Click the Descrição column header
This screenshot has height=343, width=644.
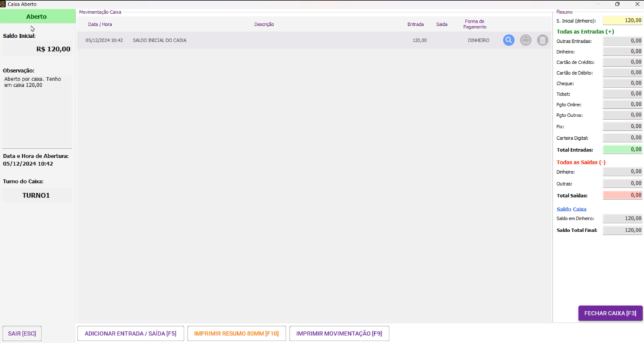tap(264, 25)
